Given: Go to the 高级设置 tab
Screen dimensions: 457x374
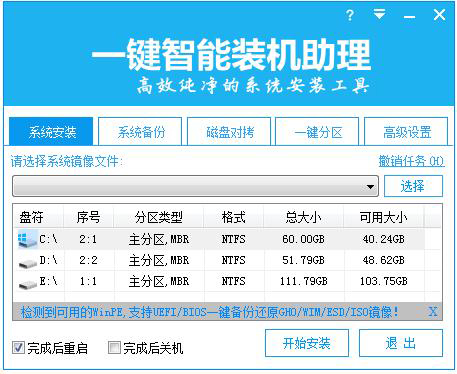Looking at the screenshot, I should [x=406, y=131].
